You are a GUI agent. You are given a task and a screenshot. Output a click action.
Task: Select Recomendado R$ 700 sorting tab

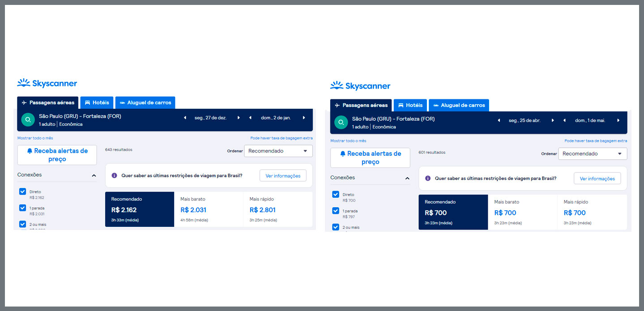[453, 212]
